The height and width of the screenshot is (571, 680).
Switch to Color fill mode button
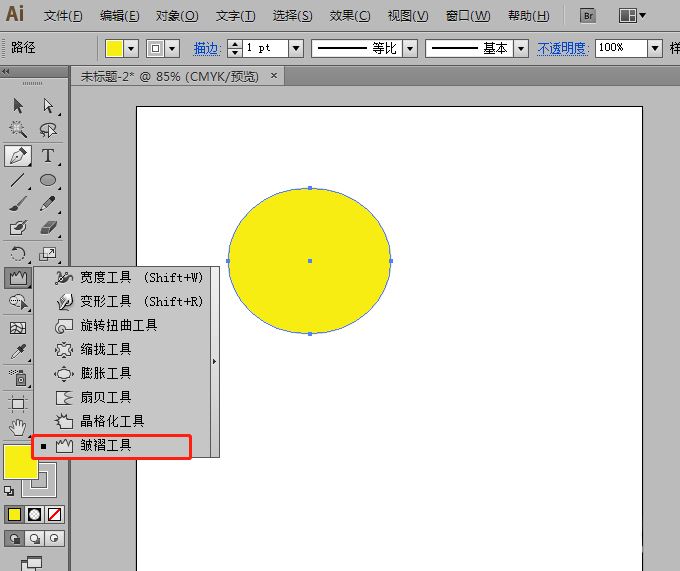click(x=14, y=514)
